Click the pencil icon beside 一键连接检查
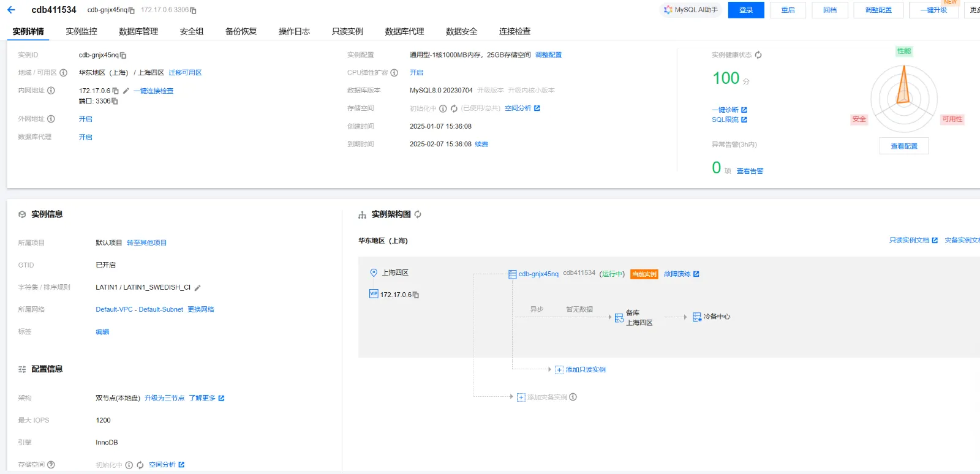 pyautogui.click(x=126, y=91)
